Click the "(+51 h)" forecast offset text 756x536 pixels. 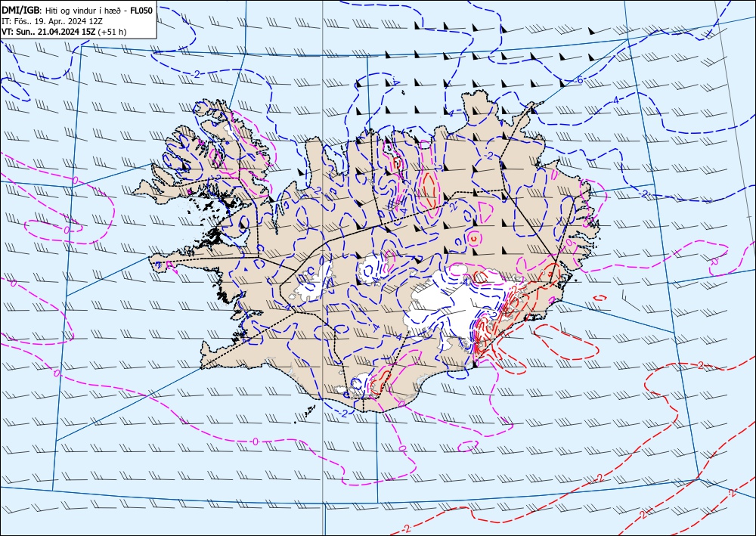pyautogui.click(x=112, y=32)
